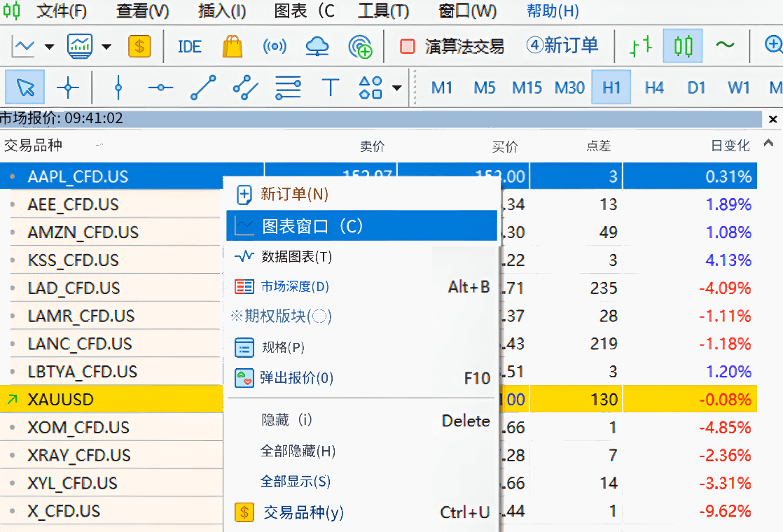Viewport: 783px width, 532px height.
Task: Choose 市场深度(D) in context menu
Action: click(361, 286)
